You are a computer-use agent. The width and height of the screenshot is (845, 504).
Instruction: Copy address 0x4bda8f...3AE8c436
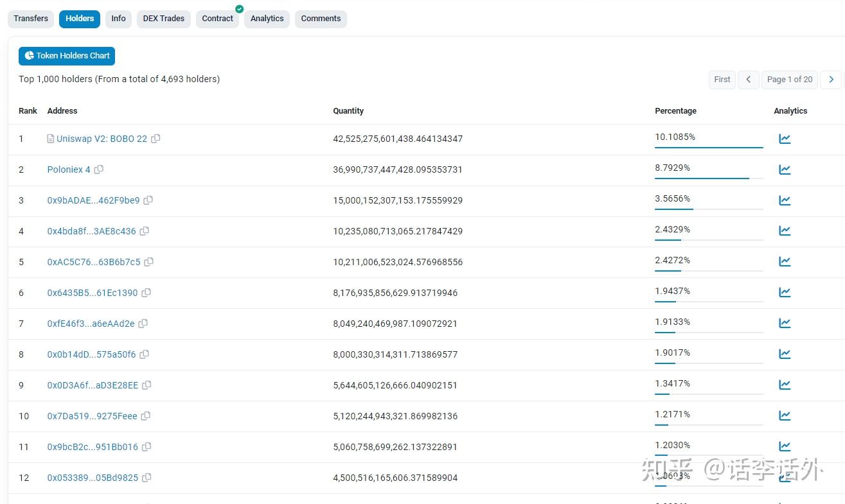(145, 231)
